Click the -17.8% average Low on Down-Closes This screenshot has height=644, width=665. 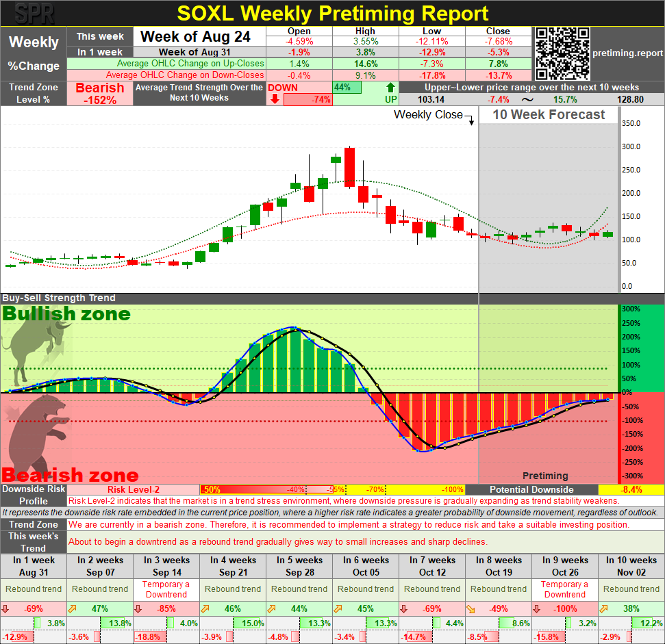(431, 75)
